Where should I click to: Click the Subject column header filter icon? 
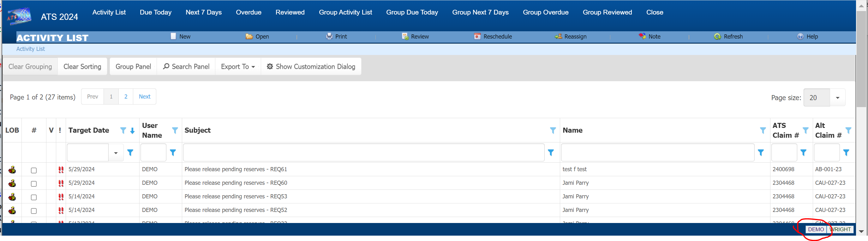[x=553, y=130]
